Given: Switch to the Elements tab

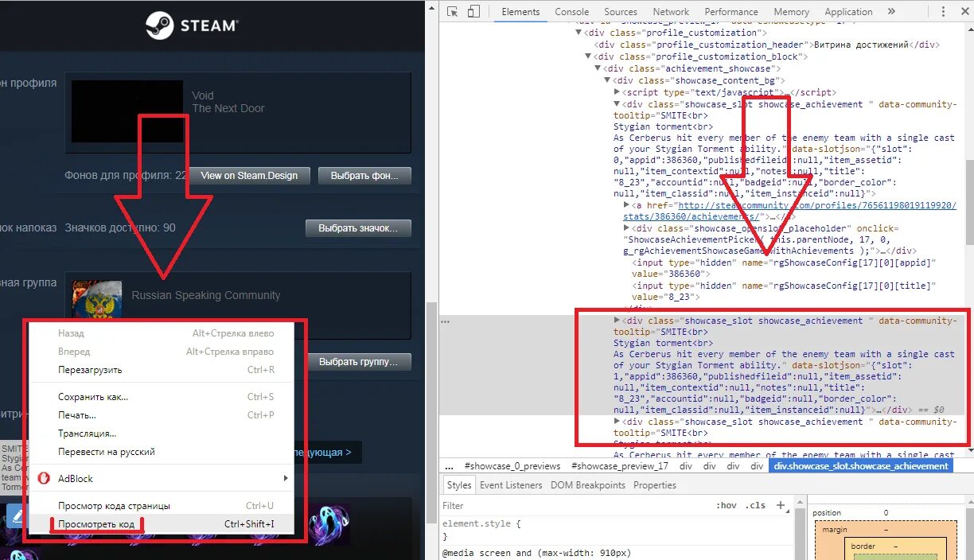Looking at the screenshot, I should tap(520, 12).
